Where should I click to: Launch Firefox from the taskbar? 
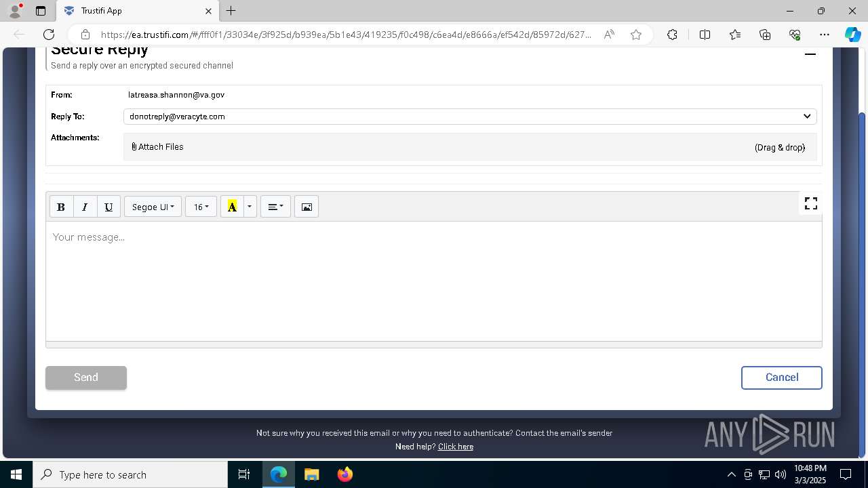point(344,474)
